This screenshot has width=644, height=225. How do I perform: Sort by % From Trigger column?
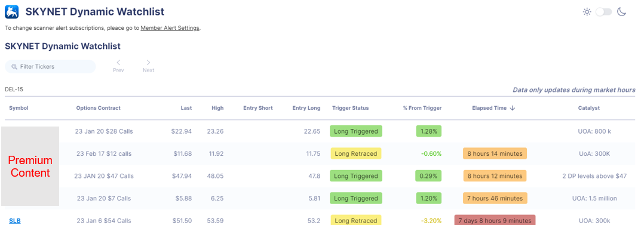tap(422, 108)
